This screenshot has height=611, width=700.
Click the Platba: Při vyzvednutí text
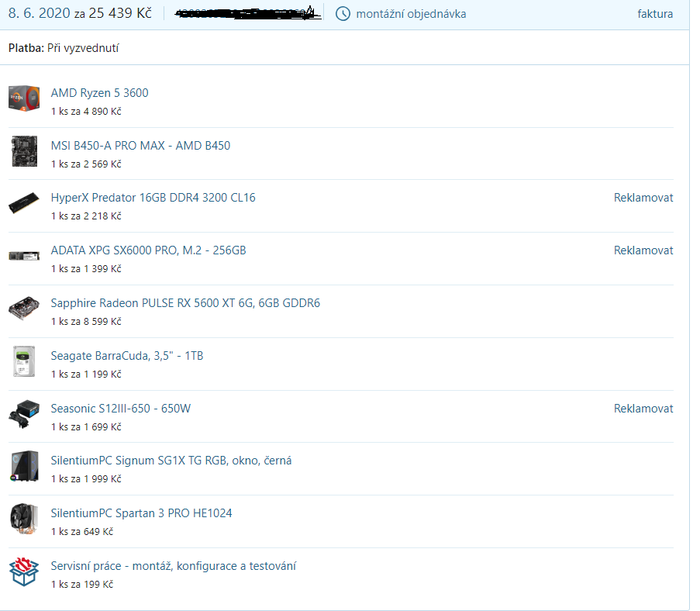(64, 48)
